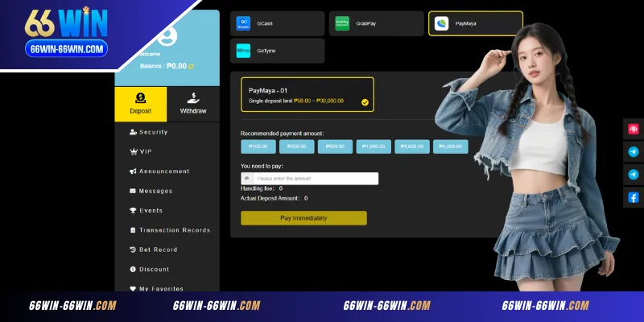Click the peso symbol prefix in amount field
Viewport: 644px width, 322px height.
tap(247, 179)
